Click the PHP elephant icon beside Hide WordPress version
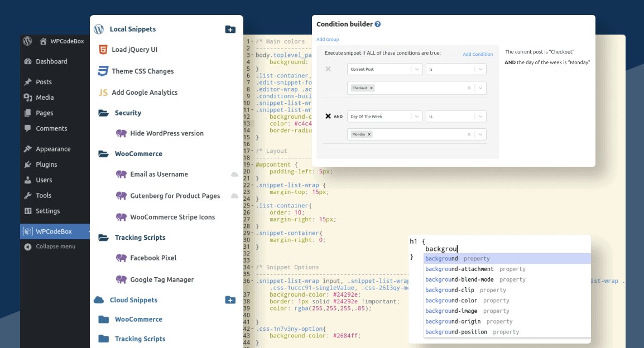This screenshot has height=348, width=644. [x=121, y=133]
